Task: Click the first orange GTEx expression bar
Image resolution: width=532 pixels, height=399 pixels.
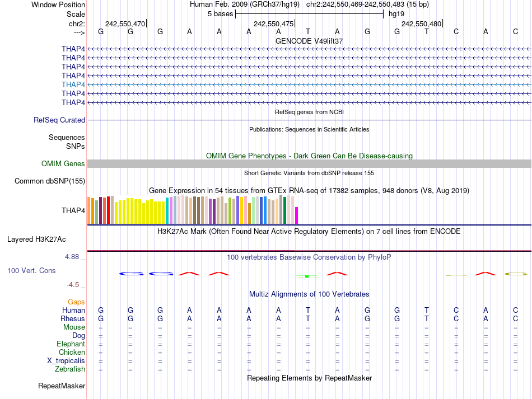Action: click(x=89, y=210)
